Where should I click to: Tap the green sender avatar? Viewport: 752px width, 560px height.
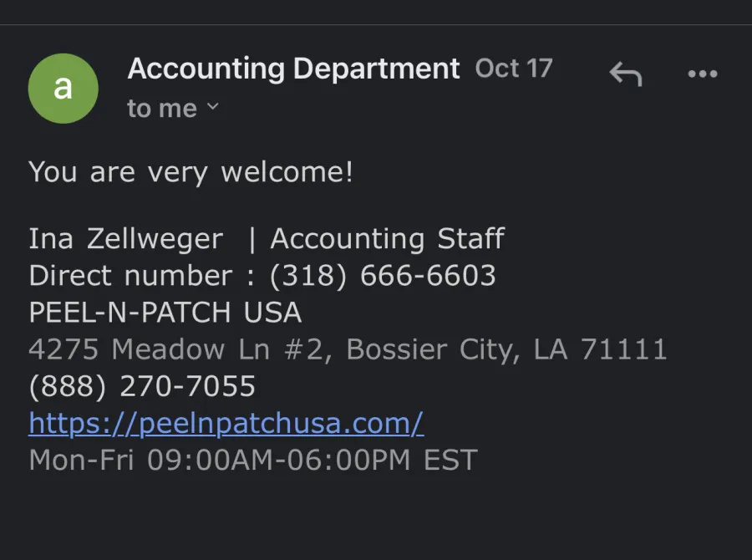pyautogui.click(x=64, y=89)
